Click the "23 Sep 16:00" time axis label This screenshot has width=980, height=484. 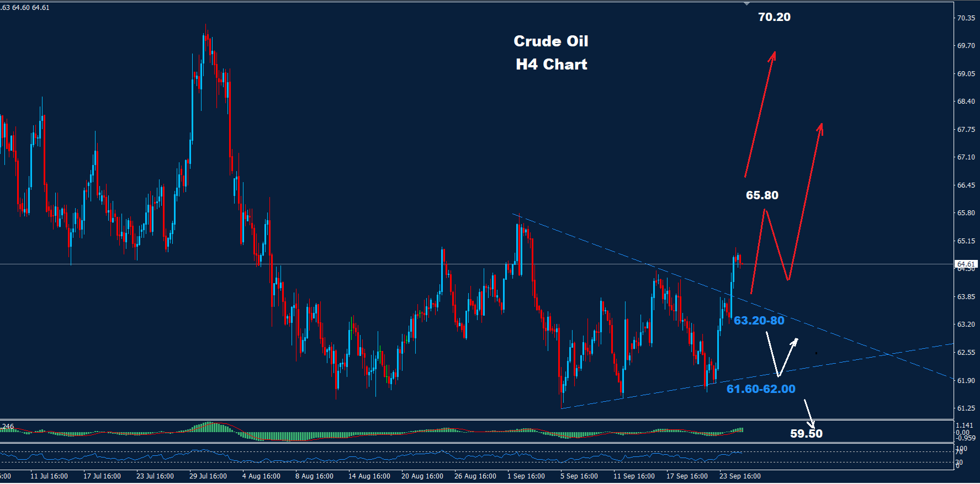pyautogui.click(x=740, y=476)
